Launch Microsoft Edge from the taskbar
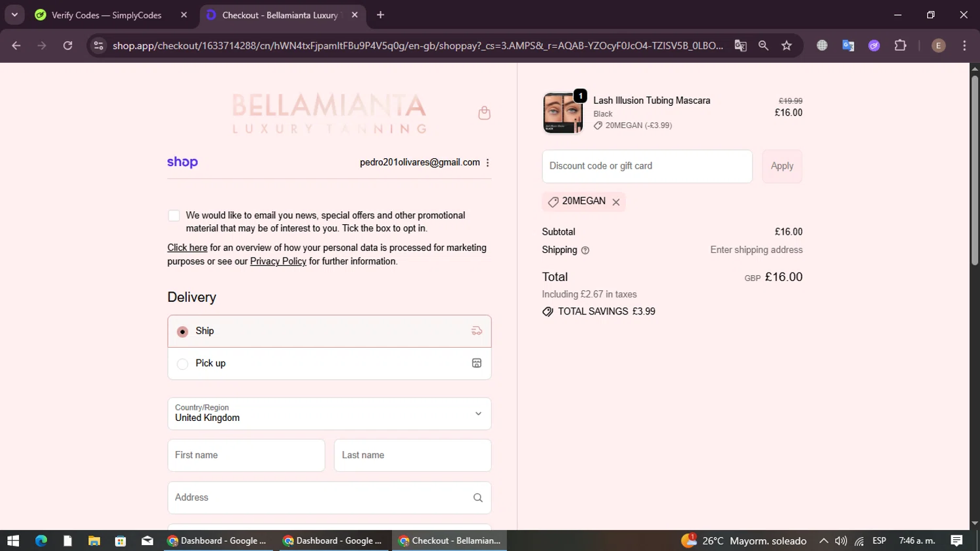 pyautogui.click(x=41, y=541)
